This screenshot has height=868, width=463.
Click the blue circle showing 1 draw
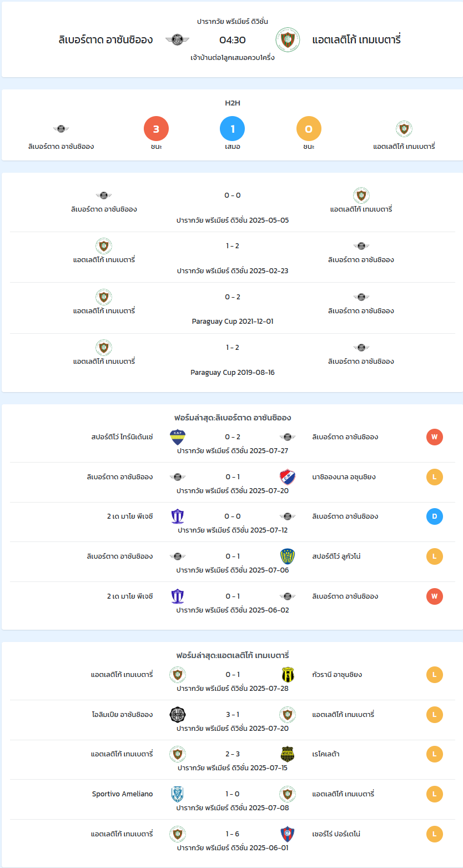(x=233, y=129)
